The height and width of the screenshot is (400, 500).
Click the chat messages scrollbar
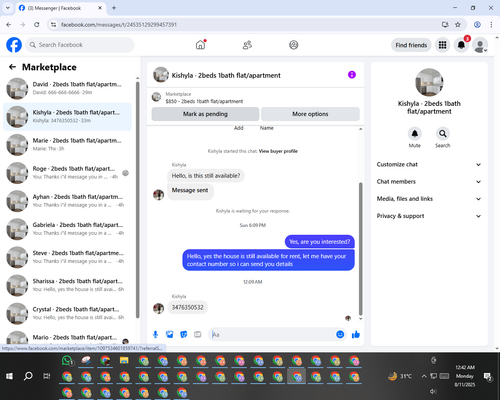360,248
